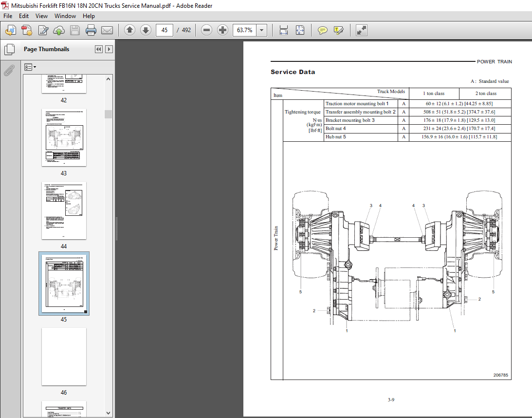This screenshot has height=418, width=532.
Task: Click the 63.7% zoom value field
Action: 245,30
